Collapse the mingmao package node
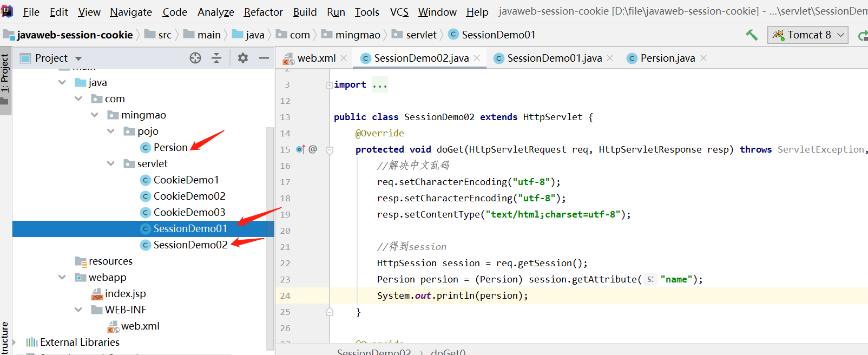Viewport: 868px width, 355px height. (95, 115)
